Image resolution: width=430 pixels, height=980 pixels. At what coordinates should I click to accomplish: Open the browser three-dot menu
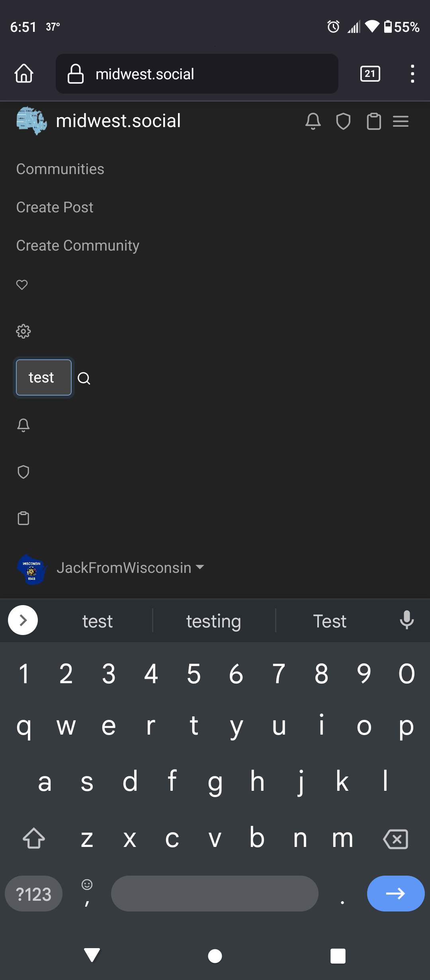[x=412, y=74]
